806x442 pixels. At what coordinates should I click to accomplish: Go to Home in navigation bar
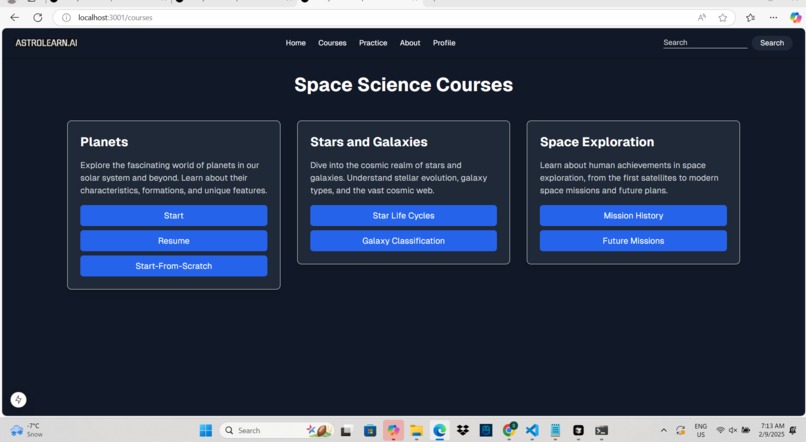tap(296, 43)
